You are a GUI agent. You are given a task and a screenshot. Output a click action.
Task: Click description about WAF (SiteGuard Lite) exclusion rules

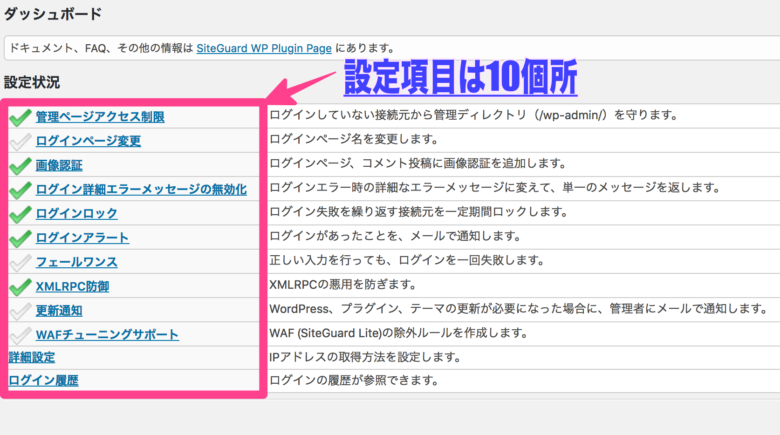coord(398,333)
